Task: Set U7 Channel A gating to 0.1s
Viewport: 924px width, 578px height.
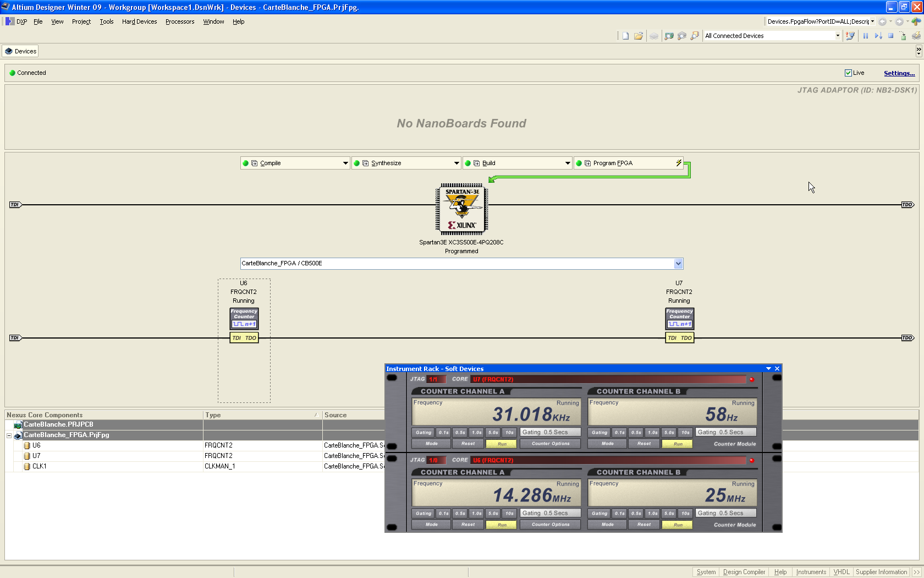Action: [x=443, y=433]
